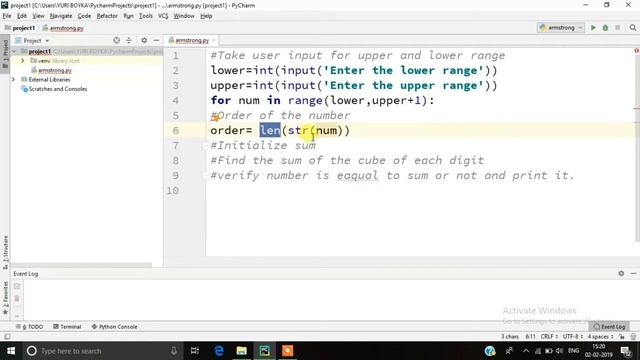The image size is (640, 360).
Task: Open the File menu
Action: 7,16
